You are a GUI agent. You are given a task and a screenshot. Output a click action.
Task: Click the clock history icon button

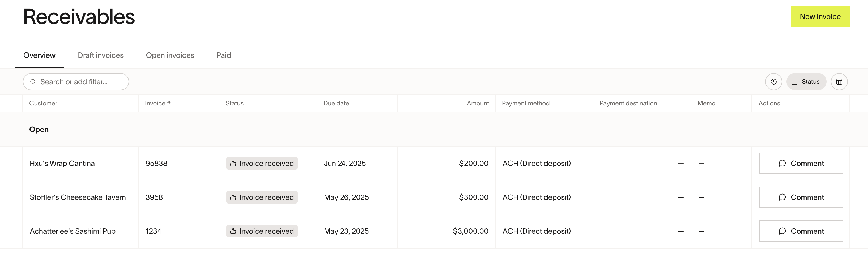pos(773,82)
